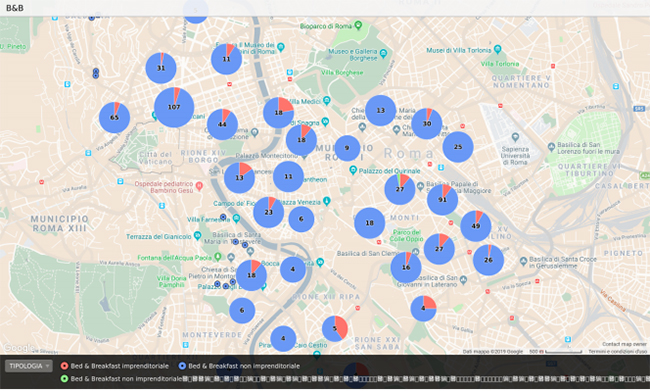
Task: Click the Bioparco di Roma map pin
Action: [x=359, y=25]
